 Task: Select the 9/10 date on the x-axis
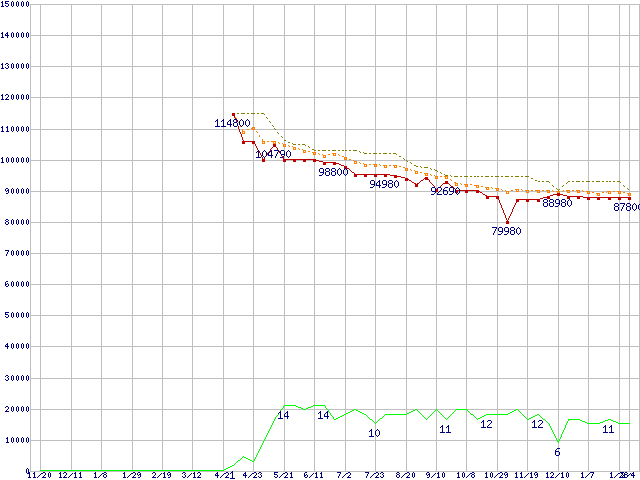pyautogui.click(x=436, y=475)
